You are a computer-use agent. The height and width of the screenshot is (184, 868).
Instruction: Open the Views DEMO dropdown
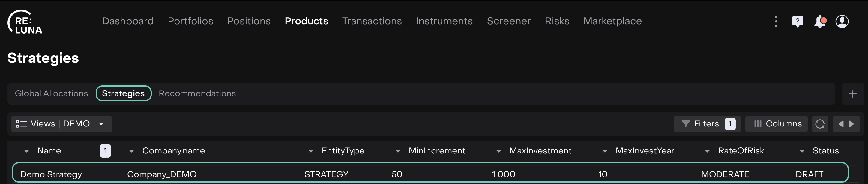point(61,124)
